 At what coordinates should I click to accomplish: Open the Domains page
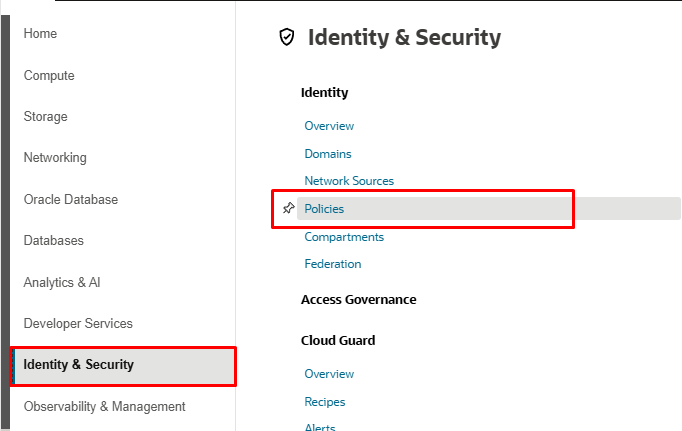[328, 154]
